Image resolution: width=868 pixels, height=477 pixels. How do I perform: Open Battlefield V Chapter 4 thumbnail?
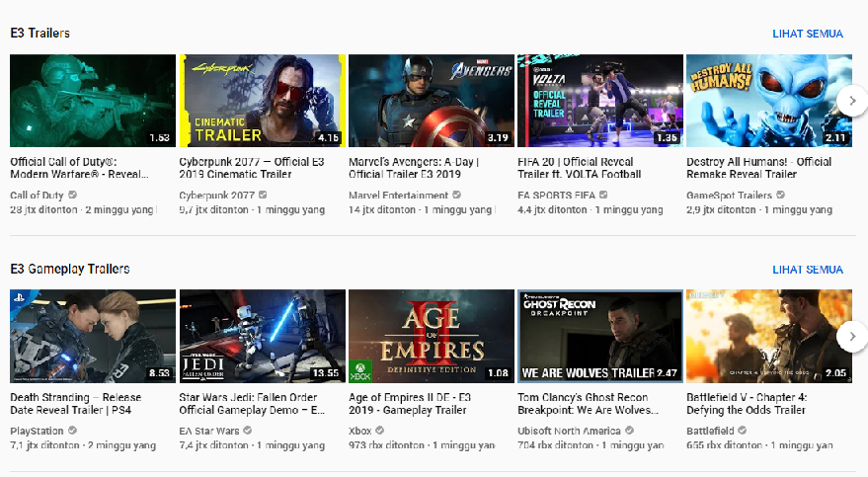[769, 337]
